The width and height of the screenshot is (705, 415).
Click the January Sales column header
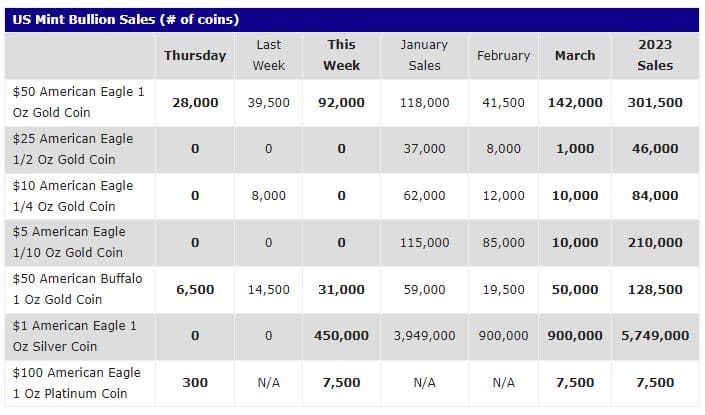tap(424, 56)
